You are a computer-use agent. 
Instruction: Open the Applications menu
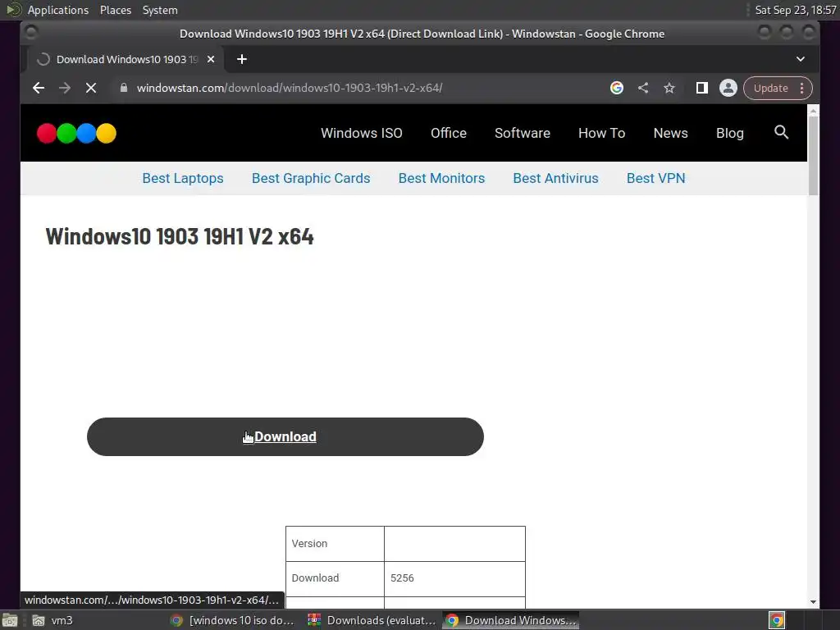click(58, 10)
